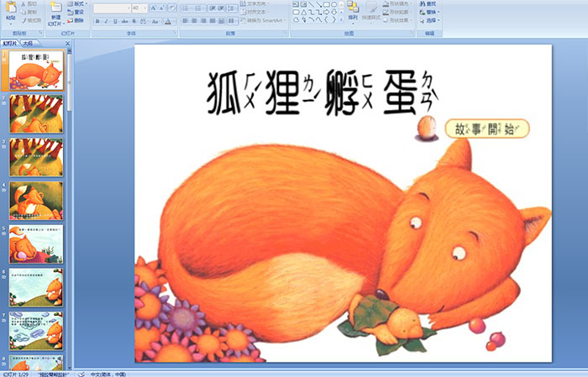Screen dimensions: 588x377
Task: Open Paragraph group dialog launcher
Action: click(x=286, y=34)
